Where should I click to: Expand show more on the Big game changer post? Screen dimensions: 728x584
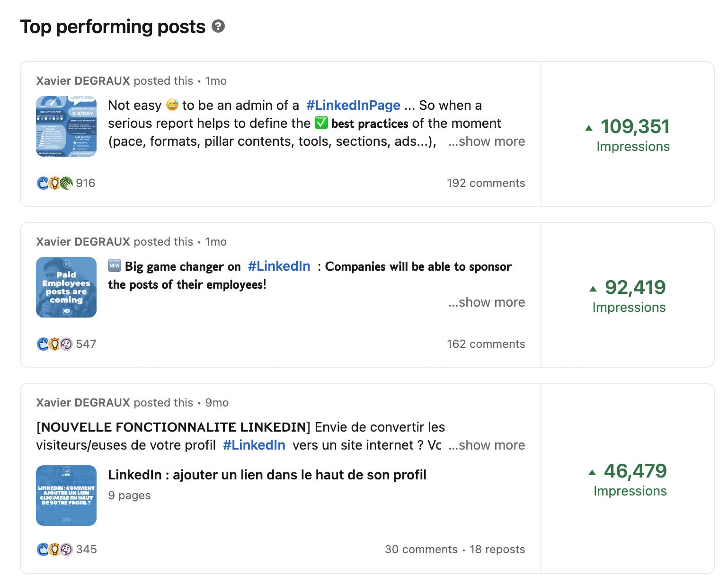(x=487, y=302)
